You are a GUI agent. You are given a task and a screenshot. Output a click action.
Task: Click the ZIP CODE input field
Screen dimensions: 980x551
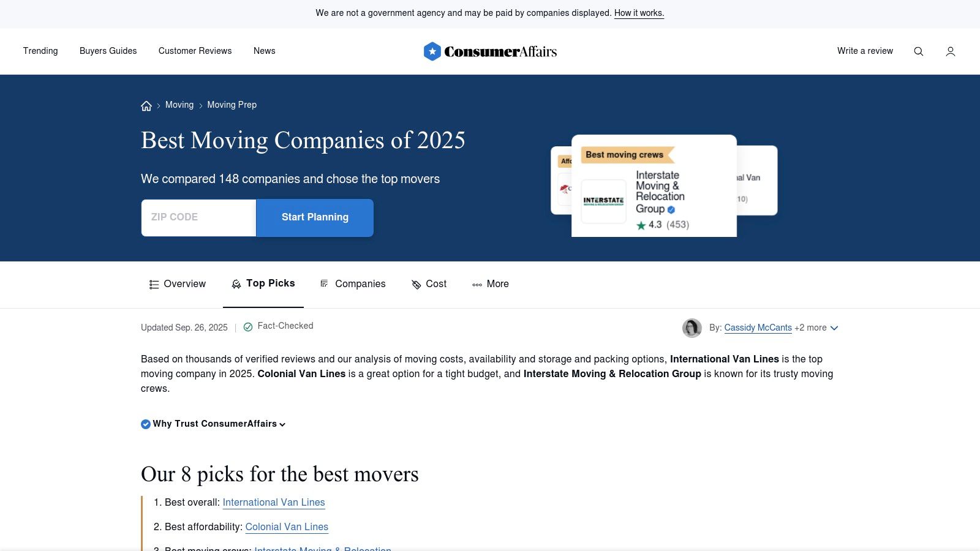tap(198, 217)
